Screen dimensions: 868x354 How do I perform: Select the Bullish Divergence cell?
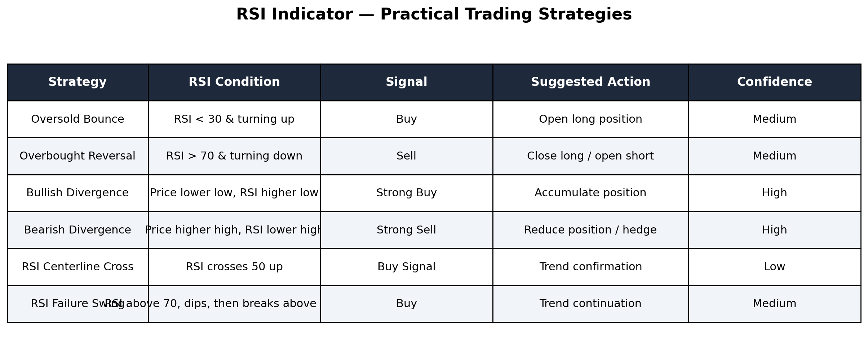tap(77, 193)
